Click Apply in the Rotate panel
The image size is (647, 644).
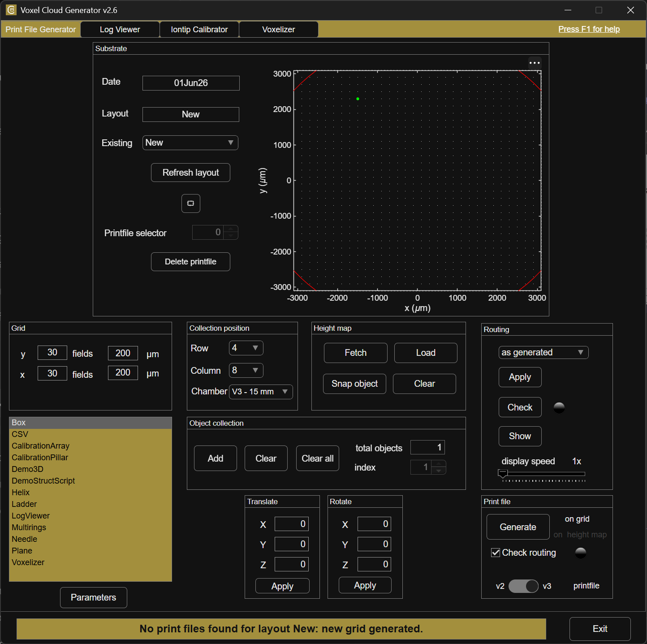click(x=365, y=585)
